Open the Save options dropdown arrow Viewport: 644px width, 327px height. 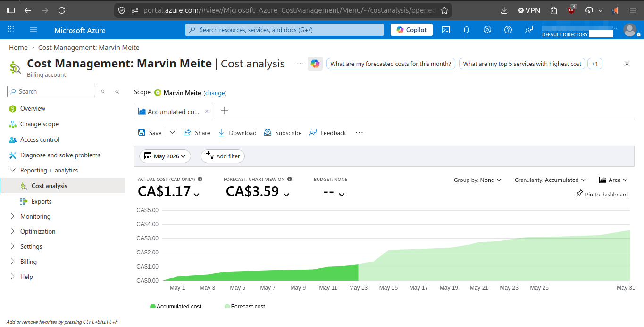(172, 133)
